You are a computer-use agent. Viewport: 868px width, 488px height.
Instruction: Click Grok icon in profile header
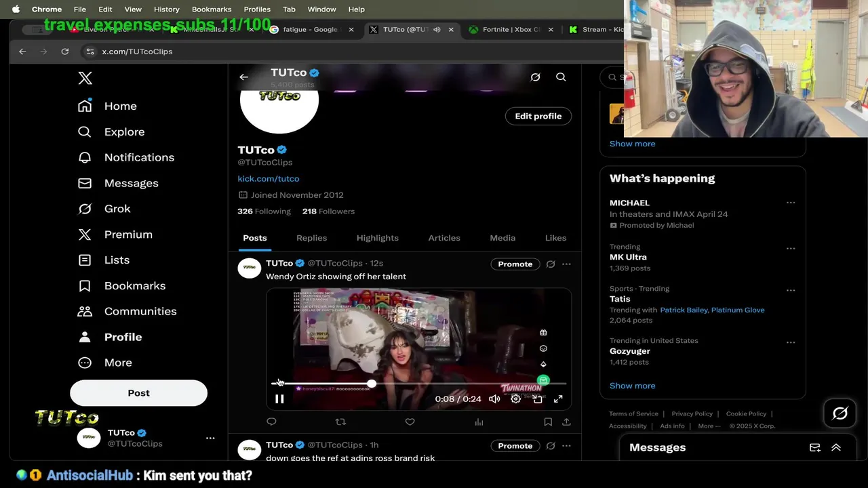535,77
